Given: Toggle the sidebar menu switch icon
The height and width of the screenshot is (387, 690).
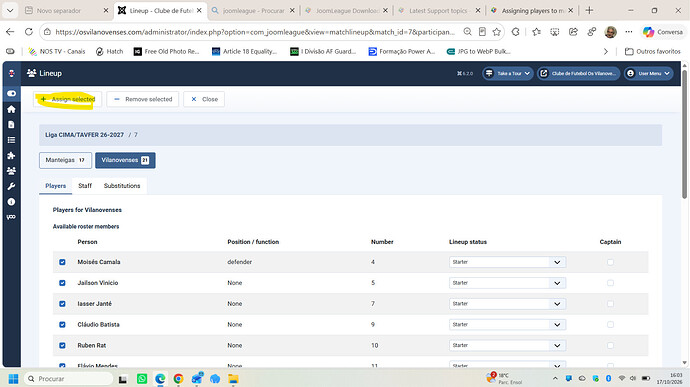Looking at the screenshot, I should [x=11, y=93].
